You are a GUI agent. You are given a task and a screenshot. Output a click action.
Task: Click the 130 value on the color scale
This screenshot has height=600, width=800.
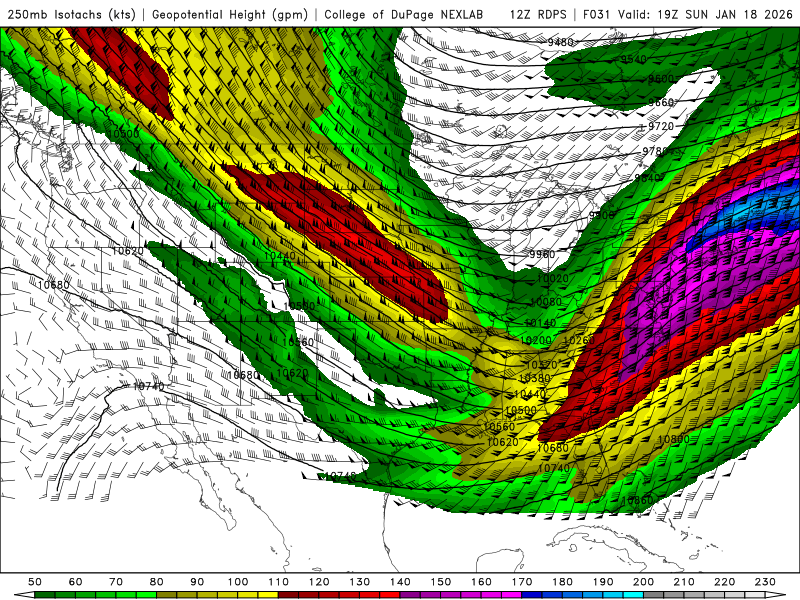[x=360, y=582]
